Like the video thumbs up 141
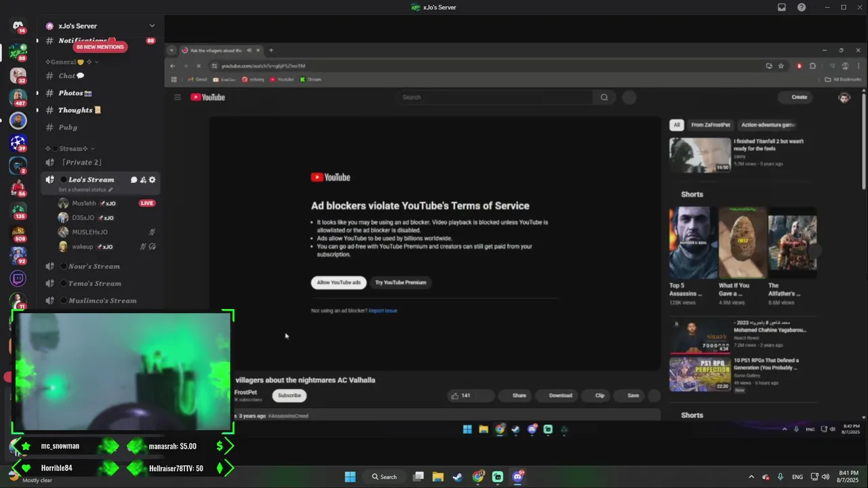 pyautogui.click(x=461, y=395)
